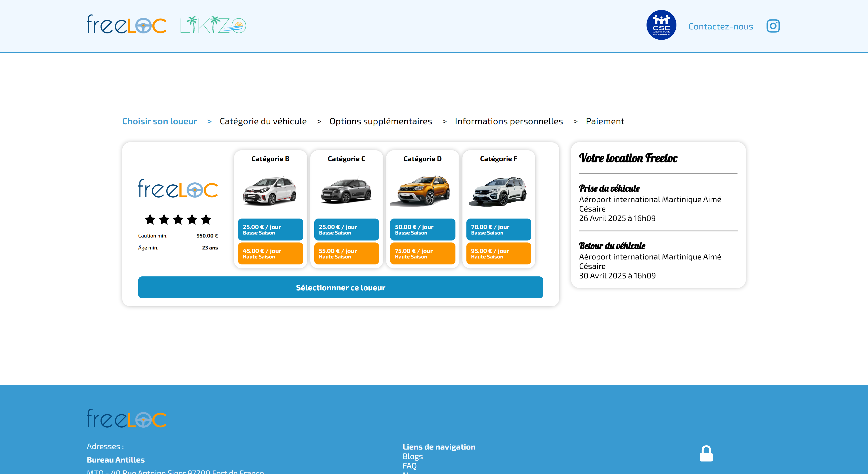Click the five-star rating of the loueur
The width and height of the screenshot is (868, 474).
pos(178,220)
